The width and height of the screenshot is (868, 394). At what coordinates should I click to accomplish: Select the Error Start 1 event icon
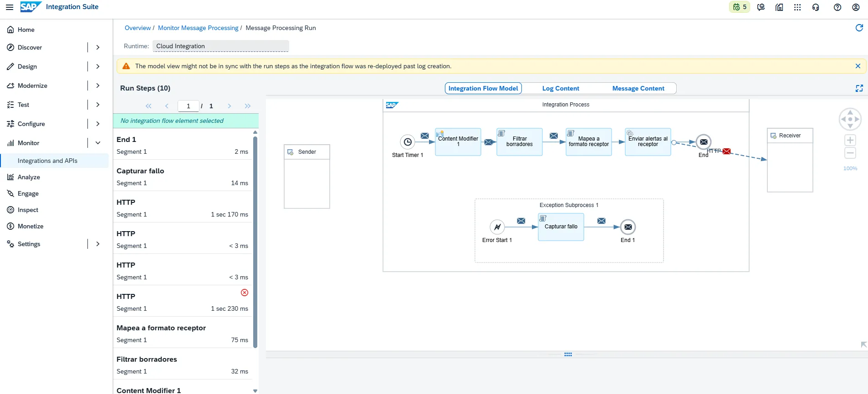[497, 227]
